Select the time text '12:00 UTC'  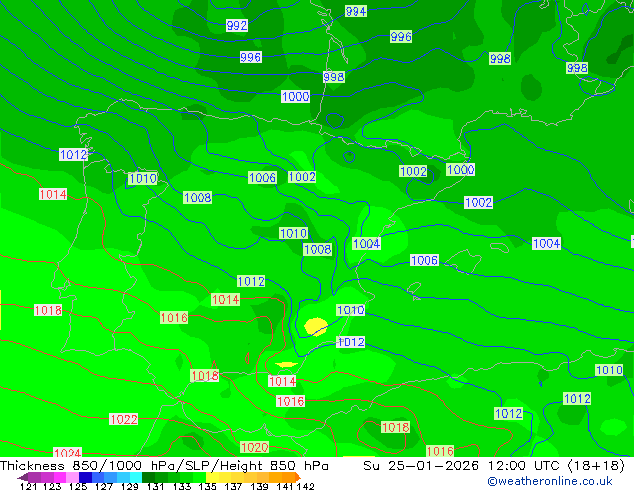pyautogui.click(x=526, y=466)
